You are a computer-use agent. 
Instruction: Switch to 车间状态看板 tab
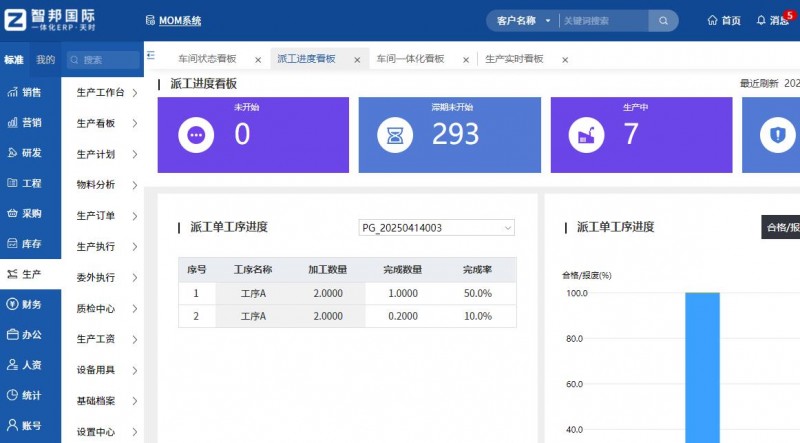point(207,59)
